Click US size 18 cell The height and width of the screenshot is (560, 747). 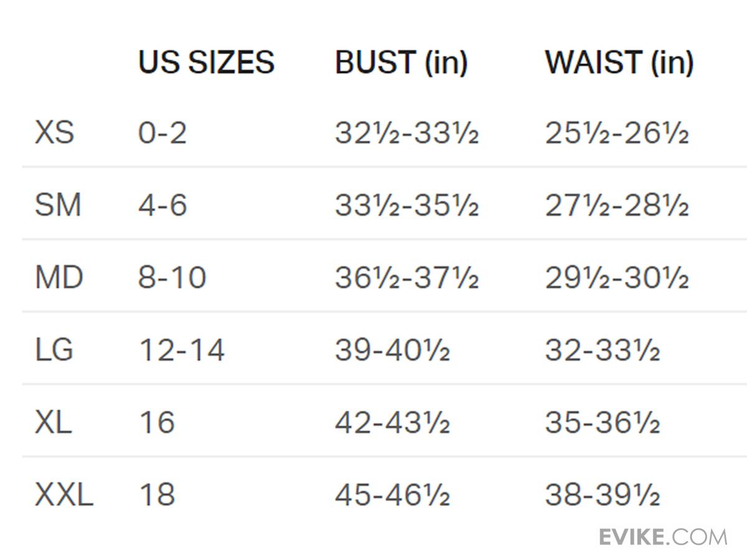point(157,495)
